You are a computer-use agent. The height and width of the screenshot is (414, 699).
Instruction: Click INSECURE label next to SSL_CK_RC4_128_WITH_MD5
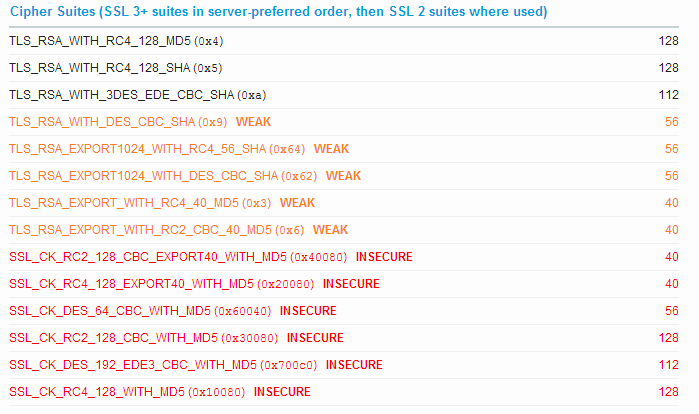click(x=282, y=392)
